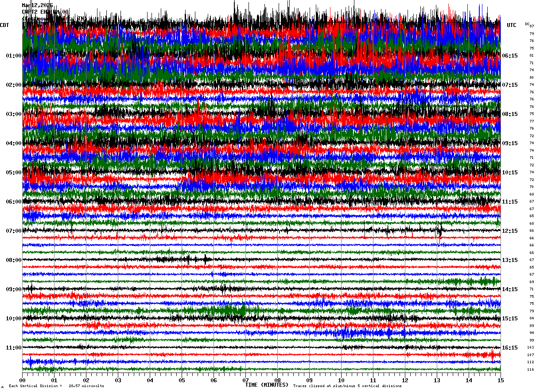Image resolution: width=536 pixels, height=392 pixels.
Task: Click the 12:15 UTC time label
Action: click(x=510, y=231)
